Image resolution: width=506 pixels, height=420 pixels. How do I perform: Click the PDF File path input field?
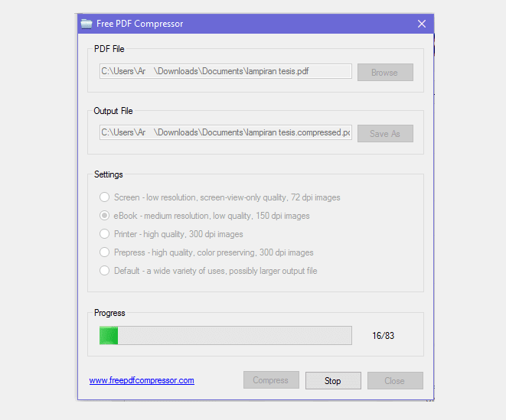click(226, 71)
